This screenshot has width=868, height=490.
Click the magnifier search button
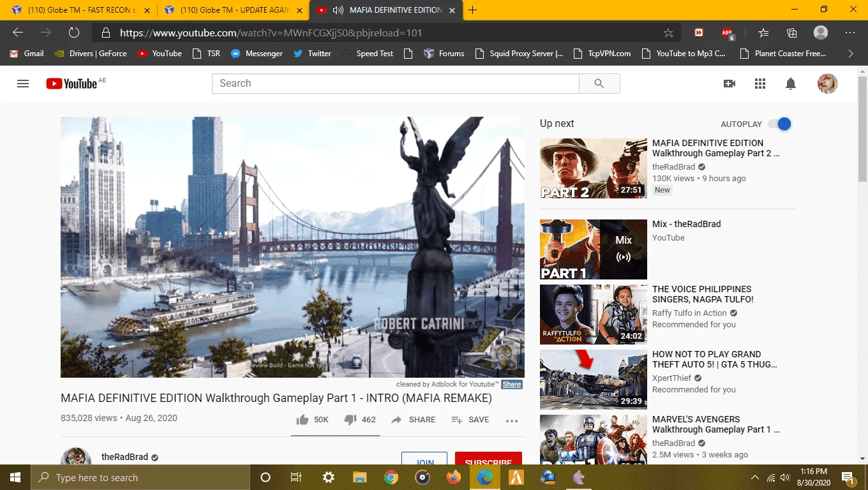(599, 84)
